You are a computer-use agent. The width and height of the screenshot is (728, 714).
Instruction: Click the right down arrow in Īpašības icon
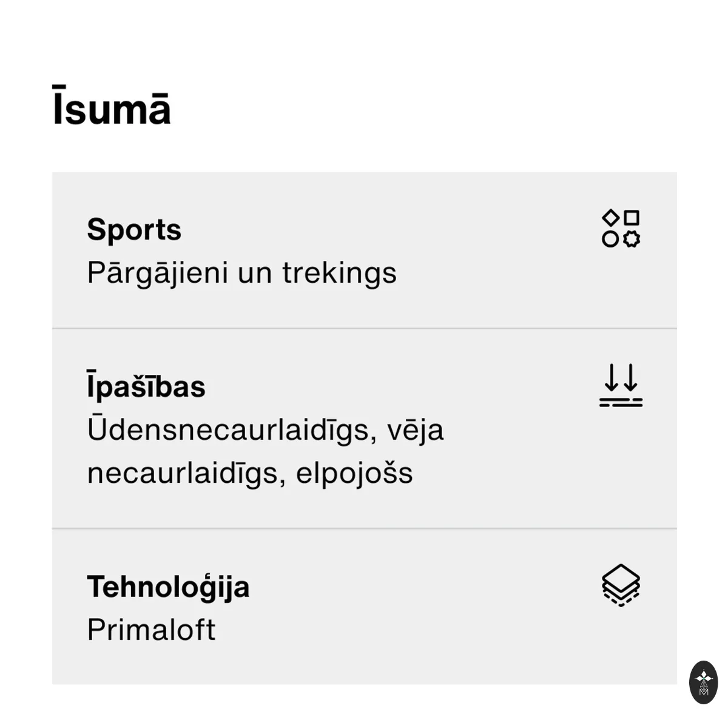[x=631, y=377]
